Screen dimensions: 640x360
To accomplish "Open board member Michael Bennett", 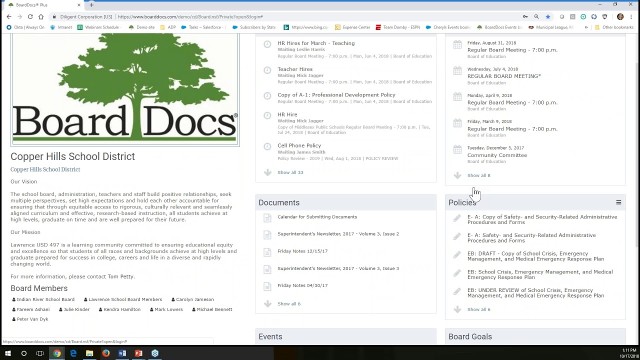I will click(212, 309).
